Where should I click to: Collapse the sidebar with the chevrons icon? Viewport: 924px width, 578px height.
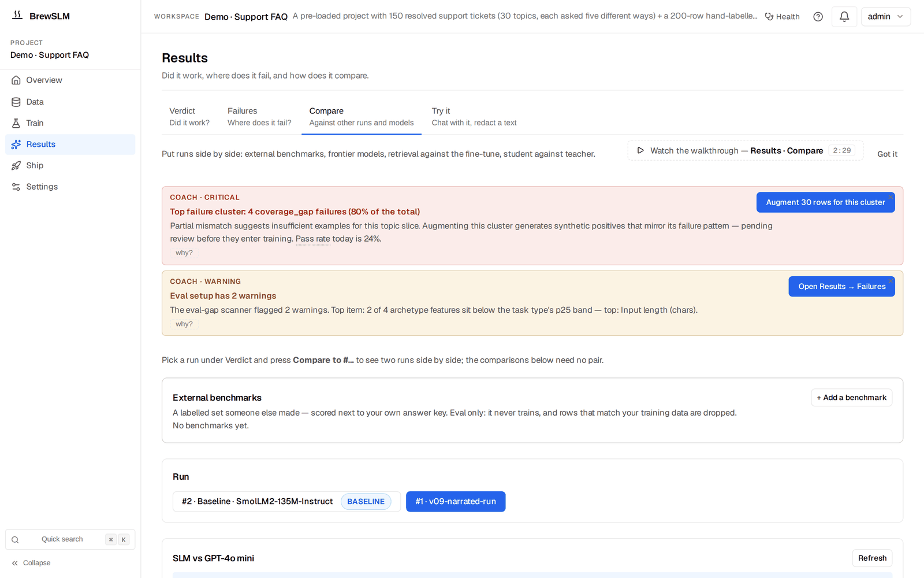(x=15, y=563)
